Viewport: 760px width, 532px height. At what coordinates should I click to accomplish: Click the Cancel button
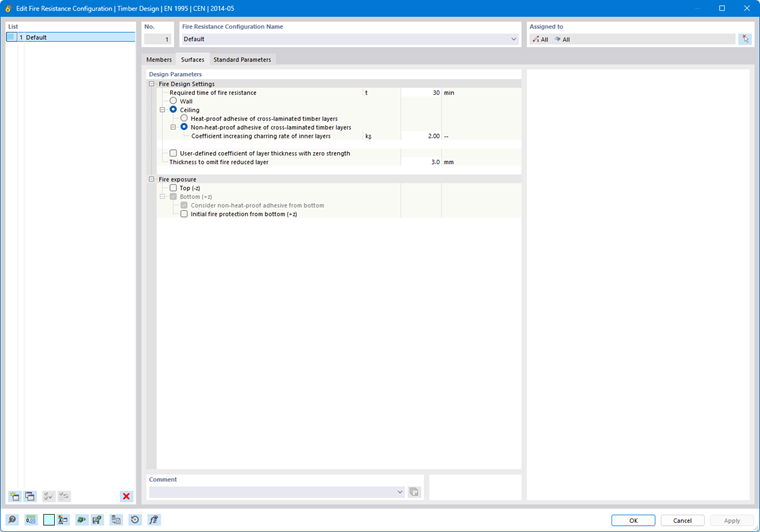(682, 520)
